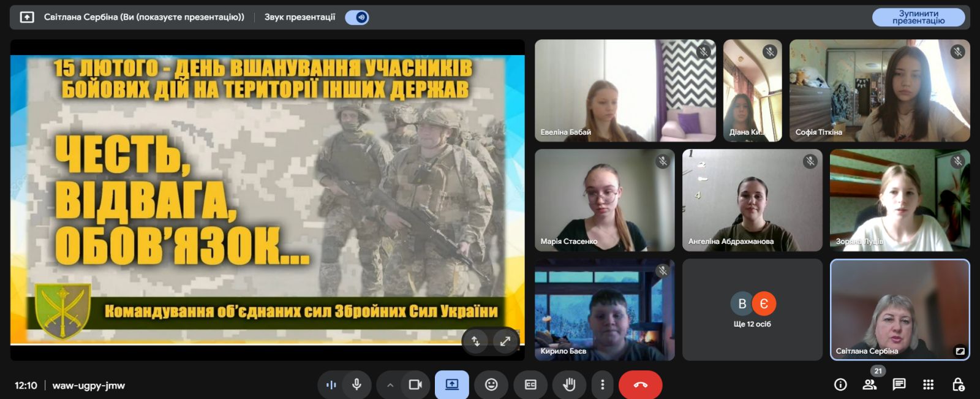This screenshot has width=980, height=399.
Task: Toggle the Звук презентації audio switch
Action: click(x=356, y=17)
